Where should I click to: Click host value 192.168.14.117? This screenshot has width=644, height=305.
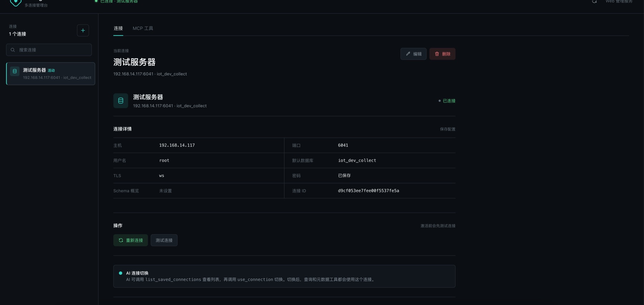[x=177, y=145]
